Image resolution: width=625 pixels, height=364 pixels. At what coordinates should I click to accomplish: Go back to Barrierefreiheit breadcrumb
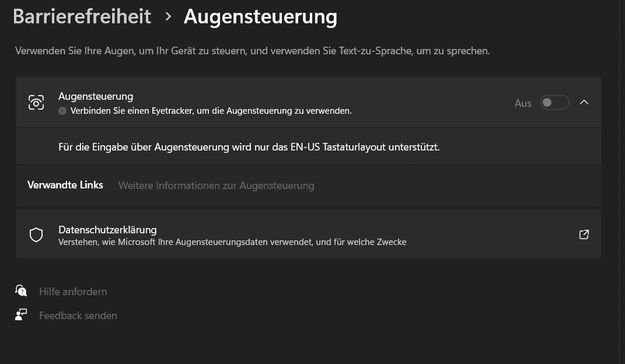82,16
